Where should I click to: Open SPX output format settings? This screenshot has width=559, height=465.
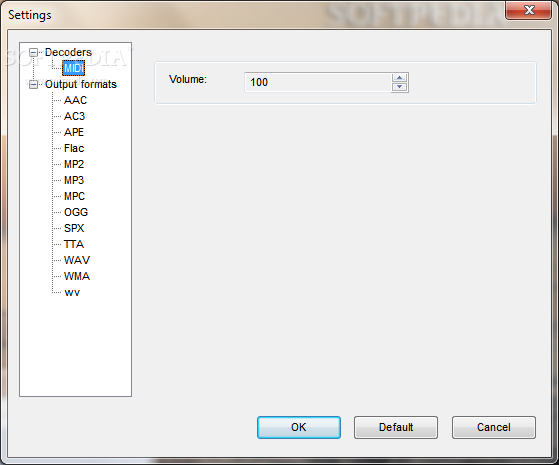click(x=74, y=228)
